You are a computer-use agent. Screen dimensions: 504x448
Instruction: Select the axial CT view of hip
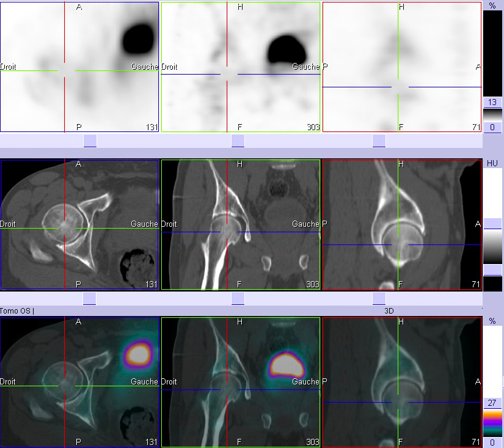pos(79,224)
